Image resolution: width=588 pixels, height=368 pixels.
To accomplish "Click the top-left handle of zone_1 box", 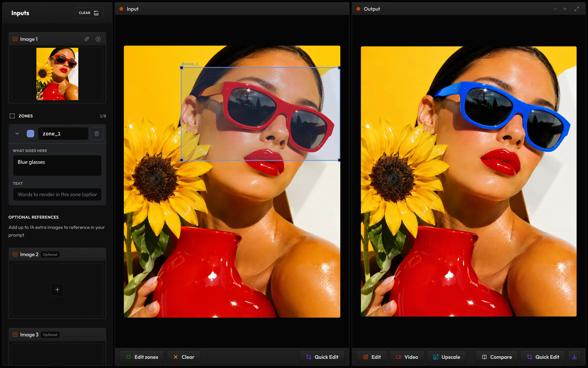I will pyautogui.click(x=182, y=68).
